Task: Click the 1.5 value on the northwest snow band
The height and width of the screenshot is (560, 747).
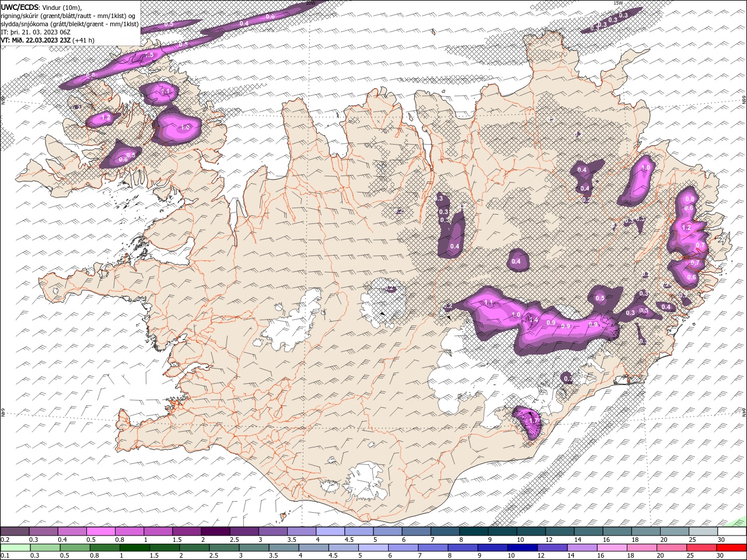Action: tap(148, 55)
